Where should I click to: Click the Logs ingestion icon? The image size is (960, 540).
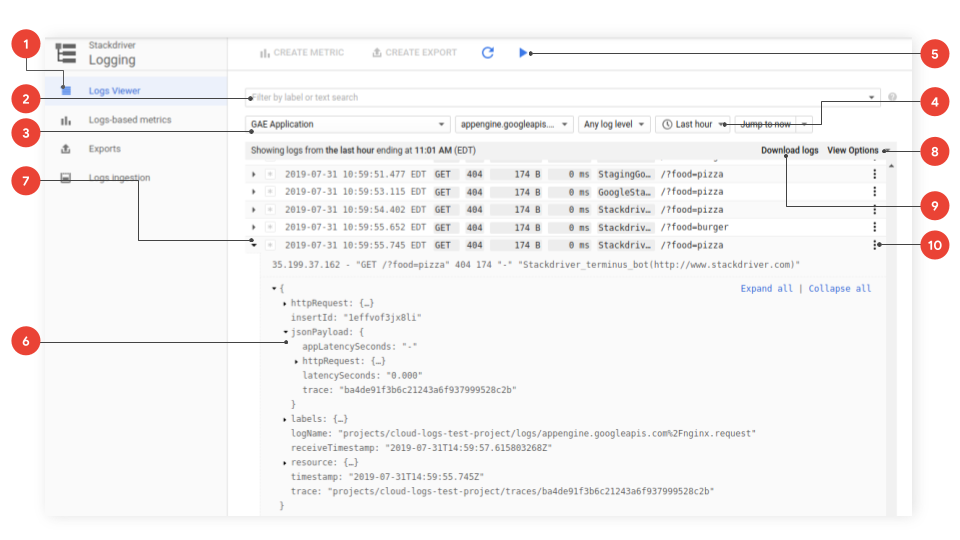pos(66,178)
